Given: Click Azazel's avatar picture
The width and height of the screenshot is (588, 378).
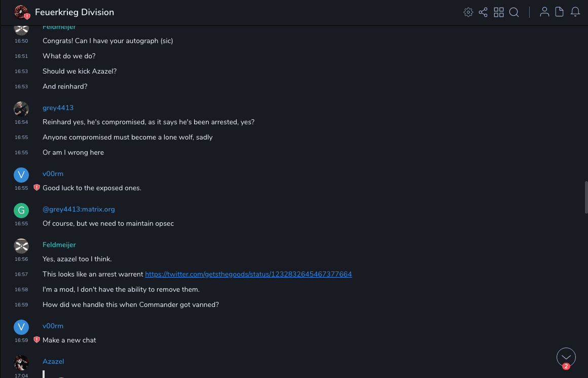Looking at the screenshot, I should tap(21, 362).
